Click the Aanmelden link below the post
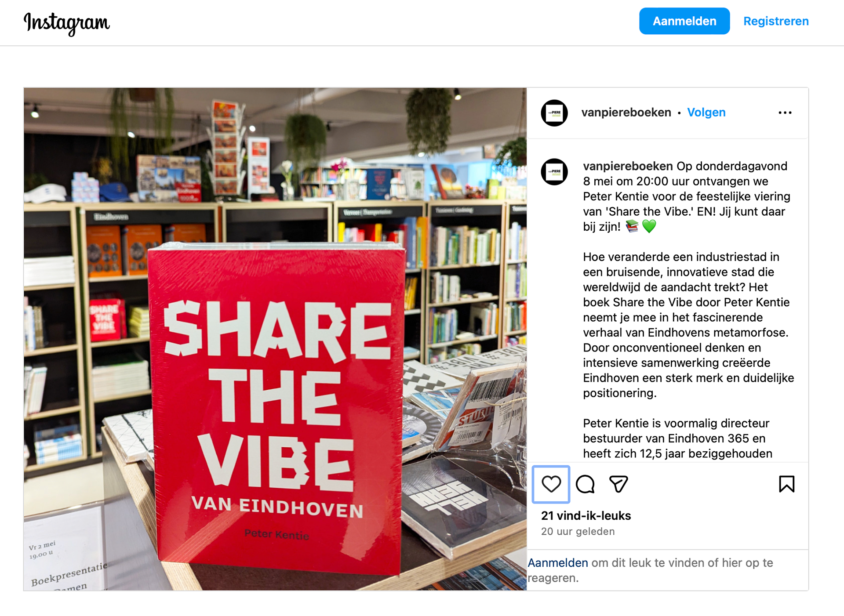 pyautogui.click(x=558, y=563)
